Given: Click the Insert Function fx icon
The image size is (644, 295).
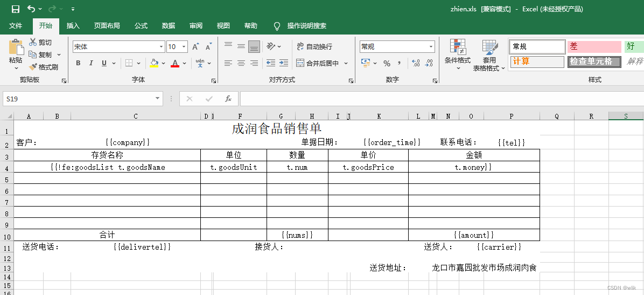Looking at the screenshot, I should (x=228, y=99).
